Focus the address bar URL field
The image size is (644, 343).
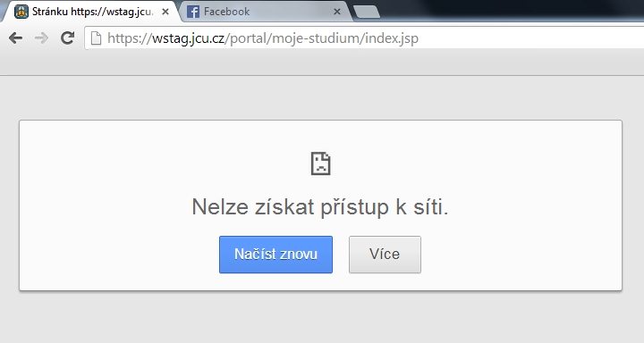coord(364,38)
